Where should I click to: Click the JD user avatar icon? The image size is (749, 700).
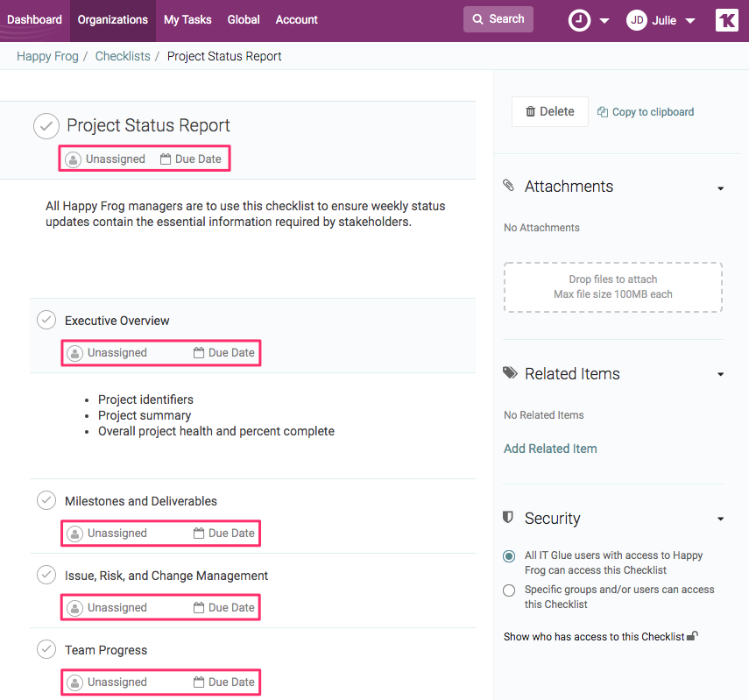coord(637,20)
